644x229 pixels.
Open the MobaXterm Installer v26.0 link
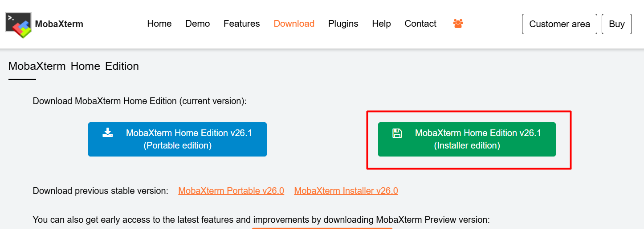[x=346, y=191]
